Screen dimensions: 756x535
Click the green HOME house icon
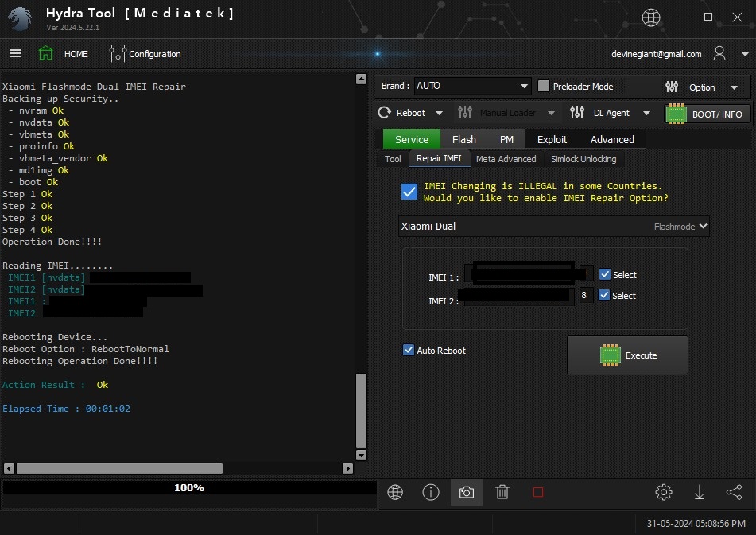tap(46, 53)
